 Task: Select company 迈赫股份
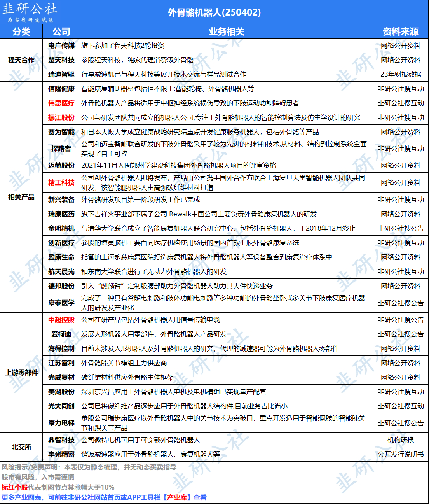tap(61, 165)
